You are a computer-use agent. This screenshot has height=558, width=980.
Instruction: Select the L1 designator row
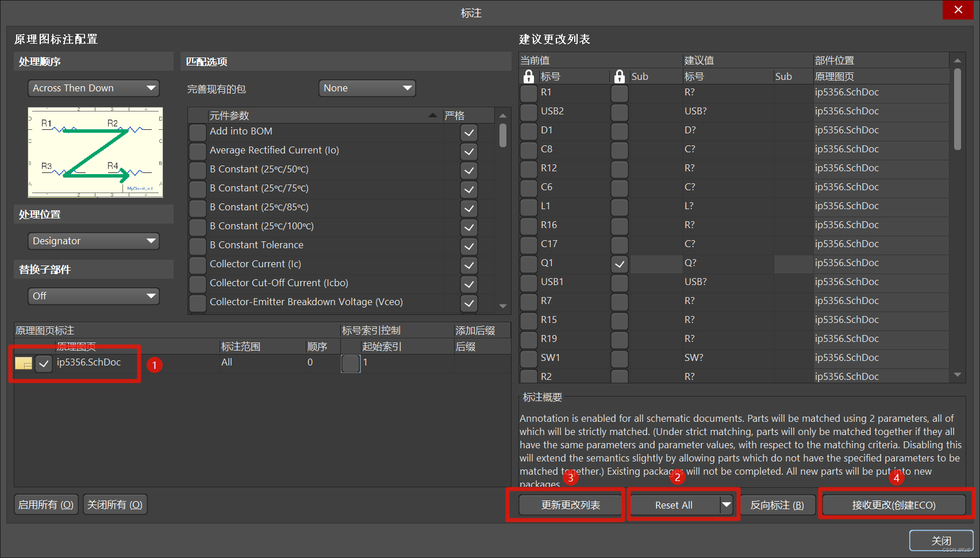click(x=735, y=206)
